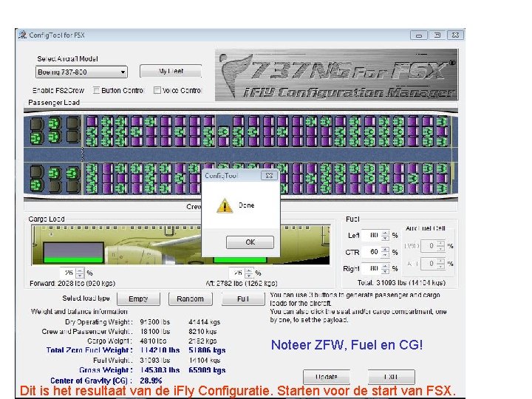The width and height of the screenshot is (532, 399).
Task: Select the Empty load type button
Action: tap(138, 299)
